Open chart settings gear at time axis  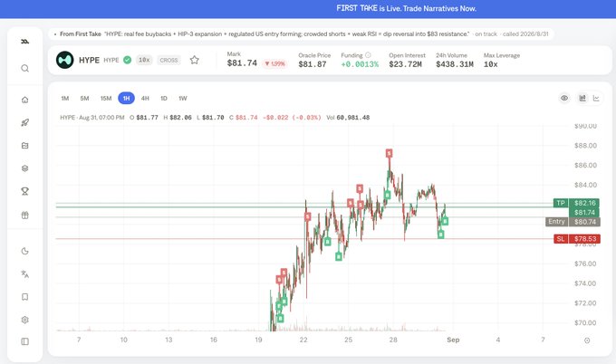point(587,340)
